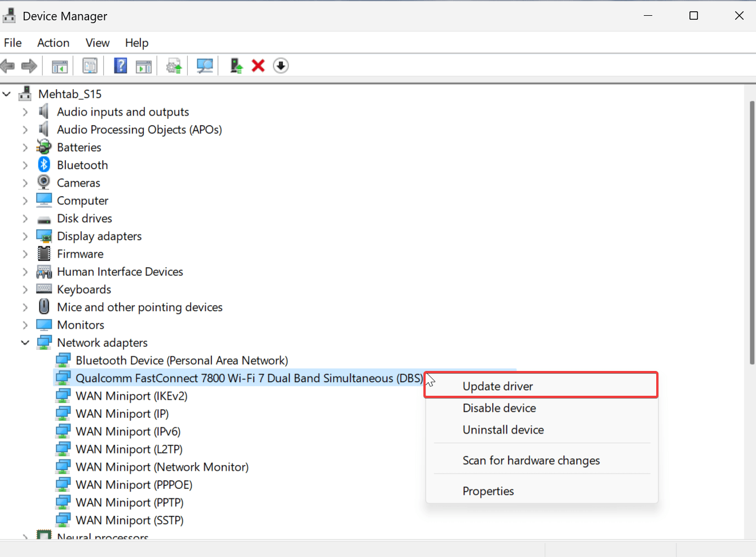Select WAN Miniport (IPv6)

(x=128, y=431)
